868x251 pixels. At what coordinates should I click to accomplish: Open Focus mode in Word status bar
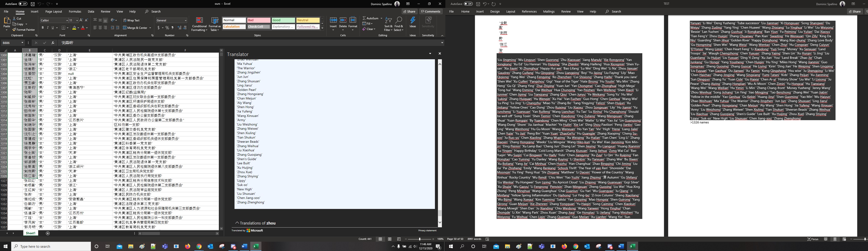[813, 239]
